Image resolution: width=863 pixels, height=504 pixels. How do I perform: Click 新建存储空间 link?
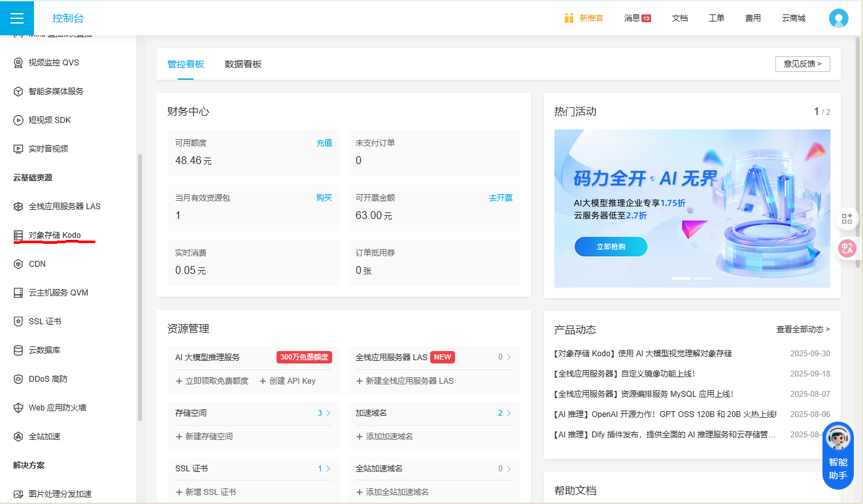click(204, 437)
